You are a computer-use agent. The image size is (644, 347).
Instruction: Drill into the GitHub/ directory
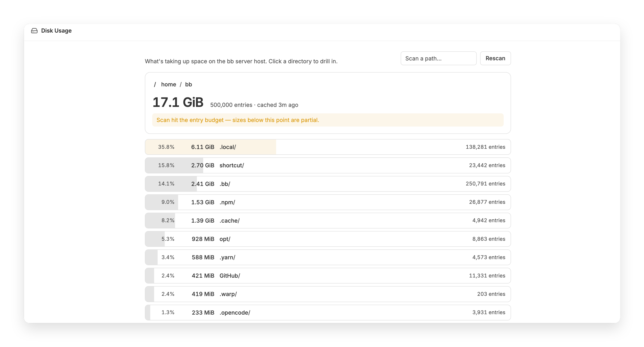tap(328, 276)
